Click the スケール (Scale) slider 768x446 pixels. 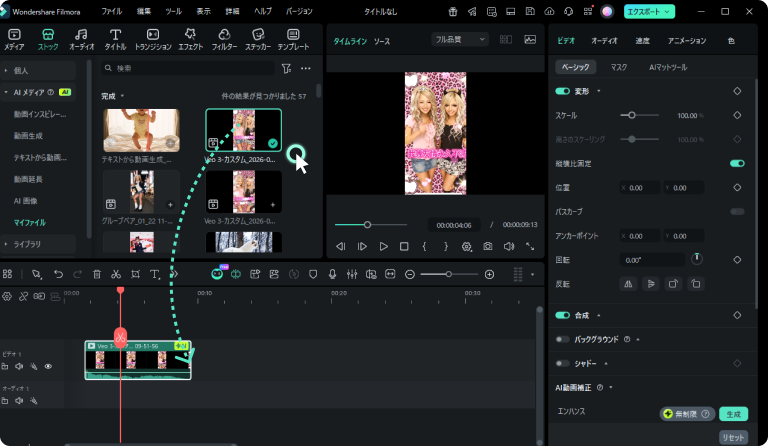[x=630, y=115]
